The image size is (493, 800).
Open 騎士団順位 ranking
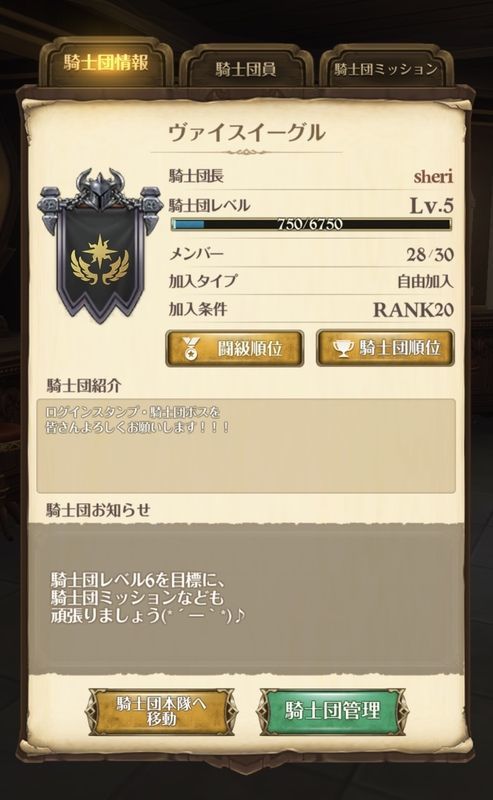click(x=385, y=348)
